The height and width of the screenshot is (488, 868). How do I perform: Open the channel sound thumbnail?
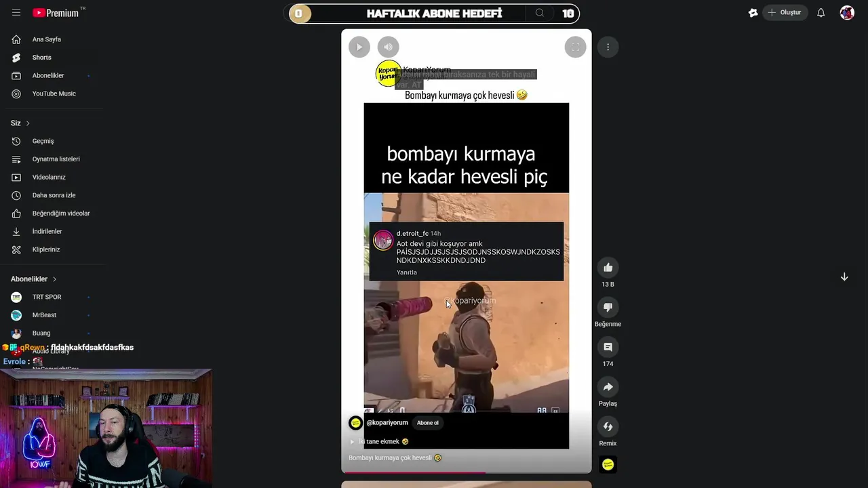[608, 465]
